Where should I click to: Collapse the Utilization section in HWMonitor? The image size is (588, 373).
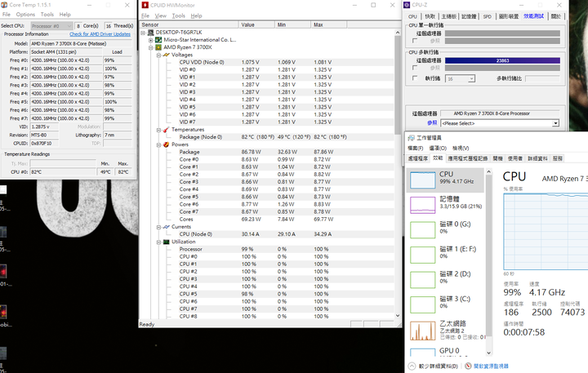(x=158, y=242)
